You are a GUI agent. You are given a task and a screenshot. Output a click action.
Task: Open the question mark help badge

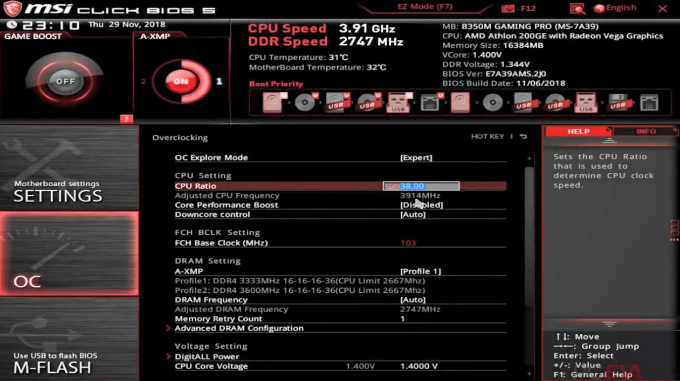click(x=126, y=119)
